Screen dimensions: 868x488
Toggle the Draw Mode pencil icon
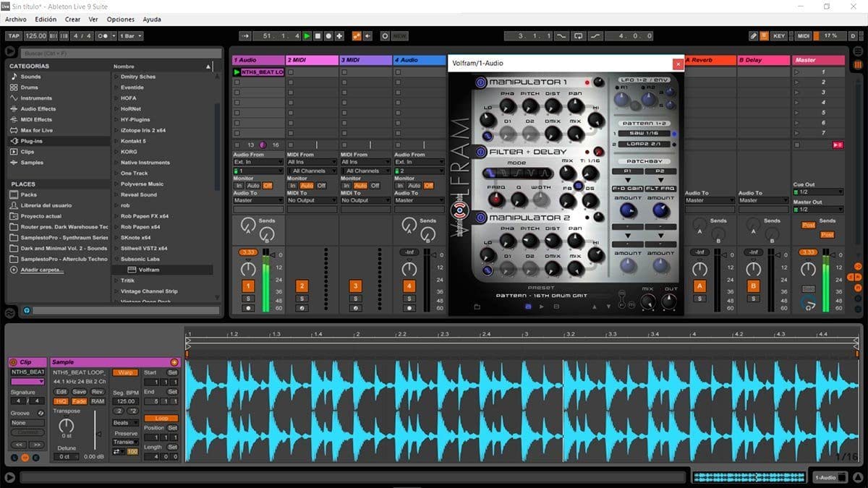tap(754, 35)
